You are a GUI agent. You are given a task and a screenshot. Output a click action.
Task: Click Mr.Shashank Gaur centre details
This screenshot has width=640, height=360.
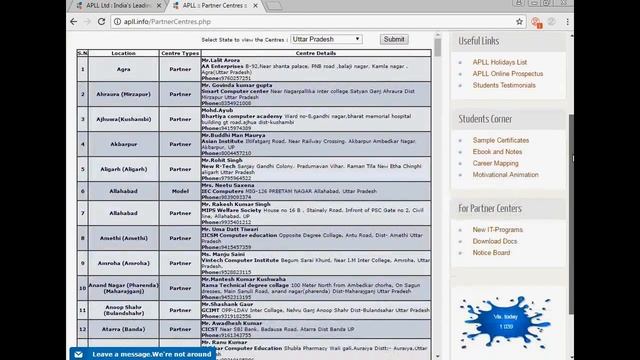point(316,310)
